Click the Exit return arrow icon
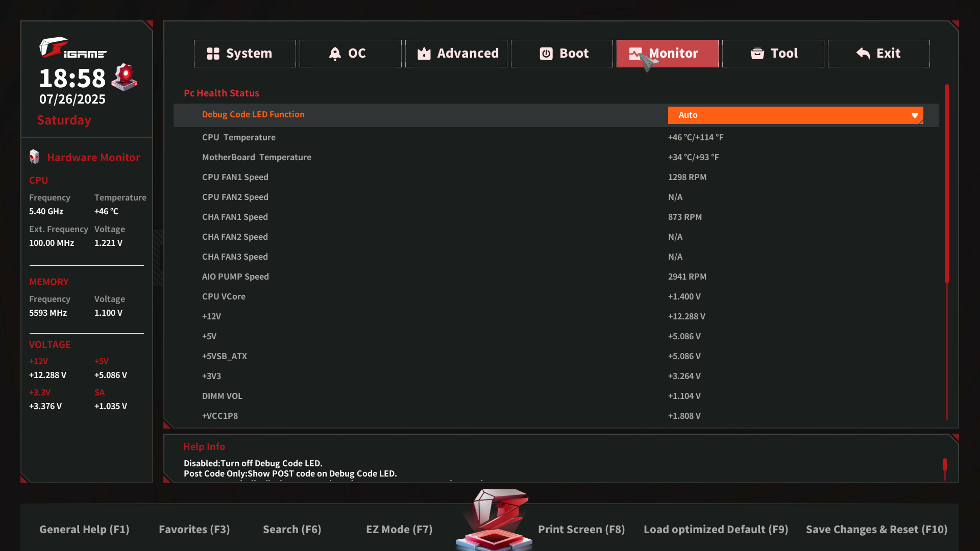This screenshot has height=551, width=980. coord(863,54)
